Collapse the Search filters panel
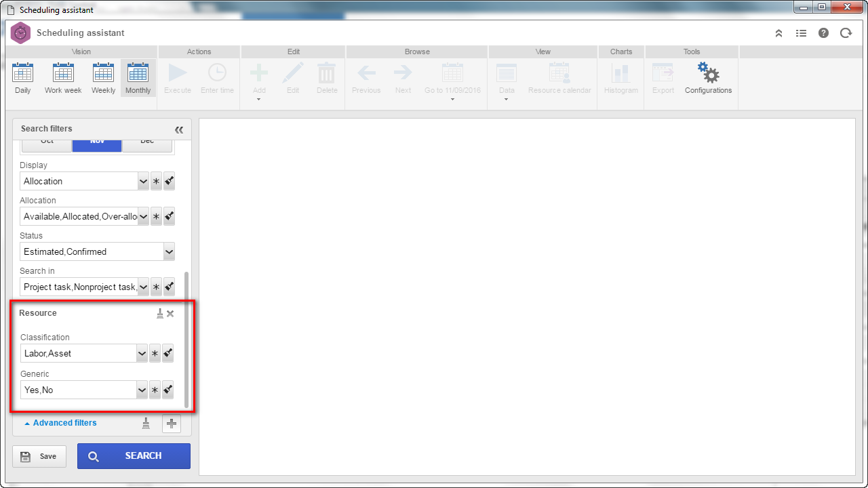868x488 pixels. click(x=179, y=129)
